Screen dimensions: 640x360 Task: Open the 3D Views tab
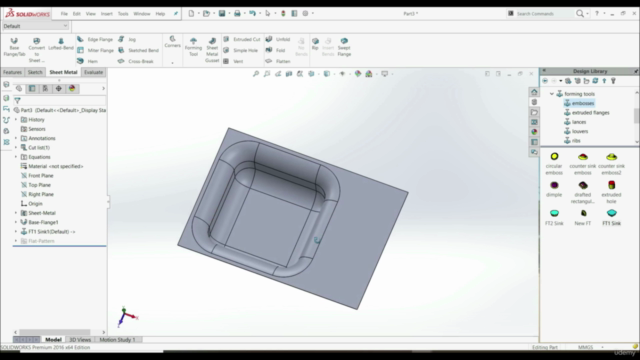point(80,340)
